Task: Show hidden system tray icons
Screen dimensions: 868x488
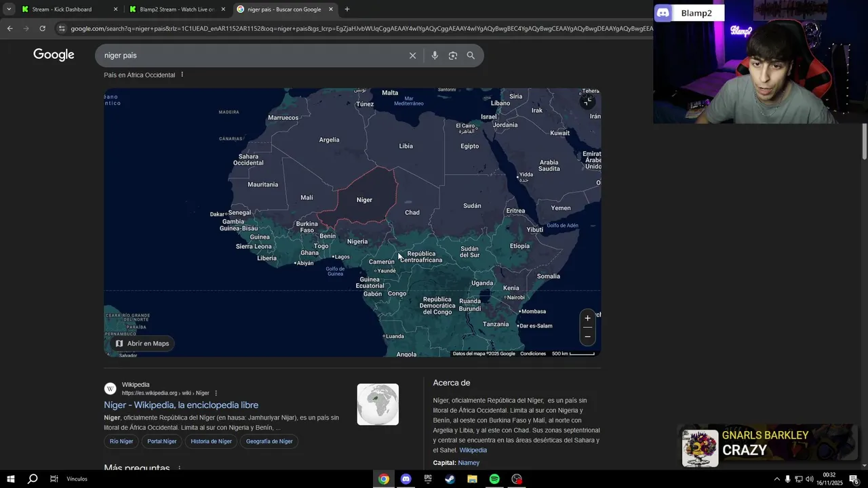Action: point(776,479)
